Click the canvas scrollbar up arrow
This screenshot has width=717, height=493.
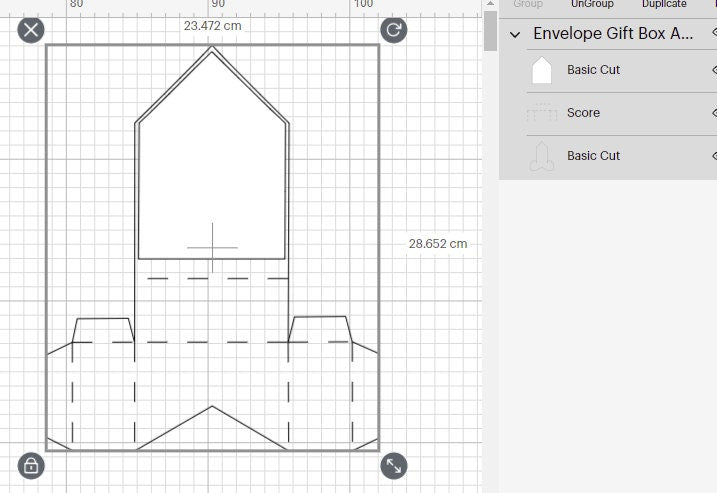pos(490,5)
